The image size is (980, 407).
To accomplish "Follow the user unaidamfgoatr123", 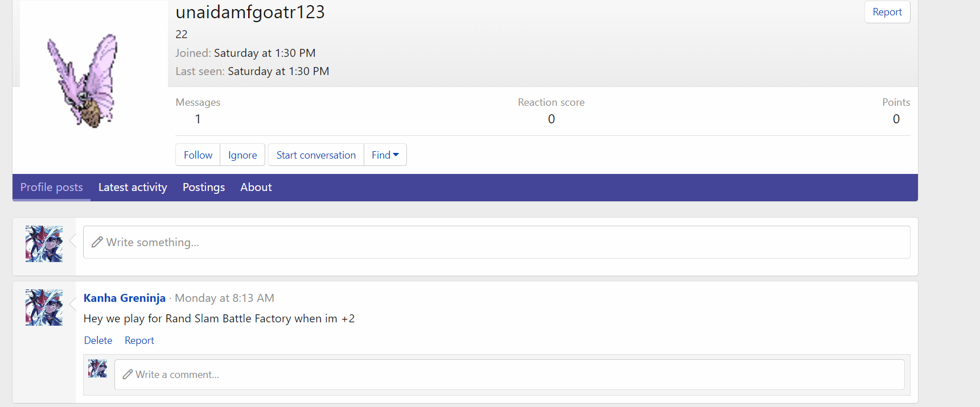I will (197, 155).
